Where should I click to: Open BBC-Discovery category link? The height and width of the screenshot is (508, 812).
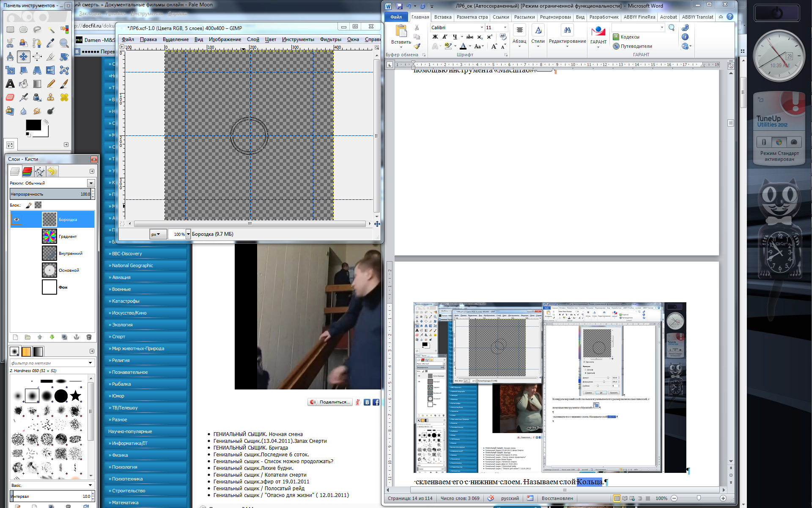[145, 254]
